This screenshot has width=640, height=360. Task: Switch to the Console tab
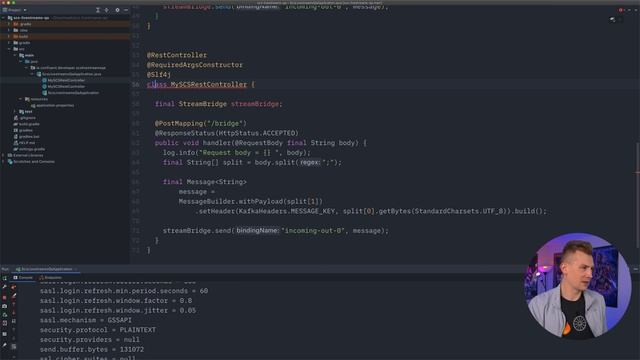23,278
